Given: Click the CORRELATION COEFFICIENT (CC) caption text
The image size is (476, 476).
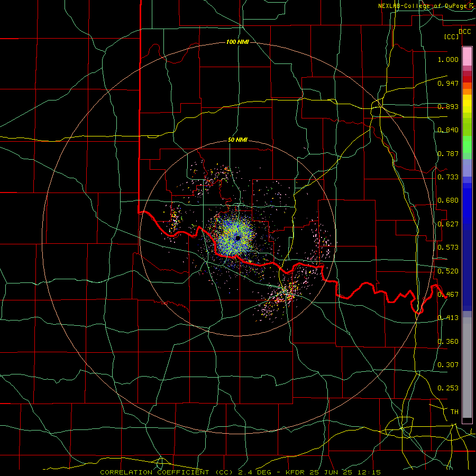Looking at the screenshot, I should click(x=167, y=472).
